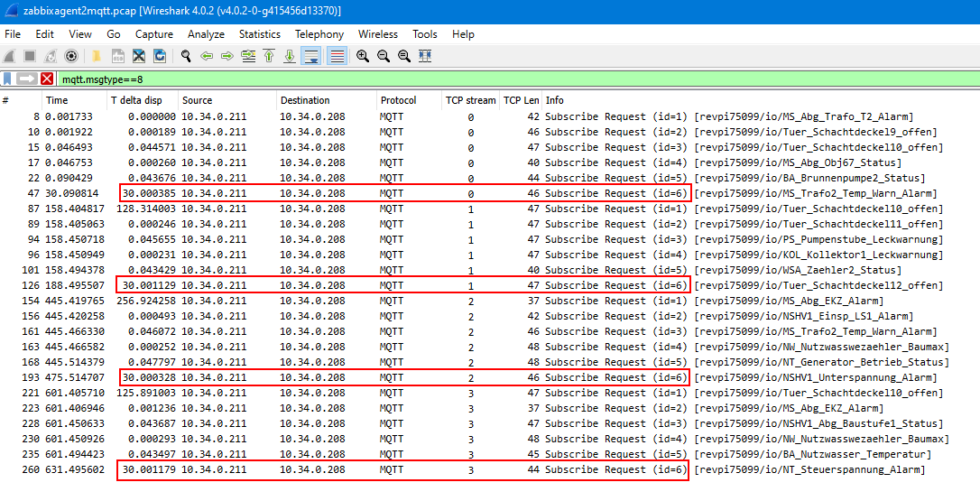Viewport: 980px width, 501px height.
Task: Clear the display filter red X
Action: (x=47, y=79)
